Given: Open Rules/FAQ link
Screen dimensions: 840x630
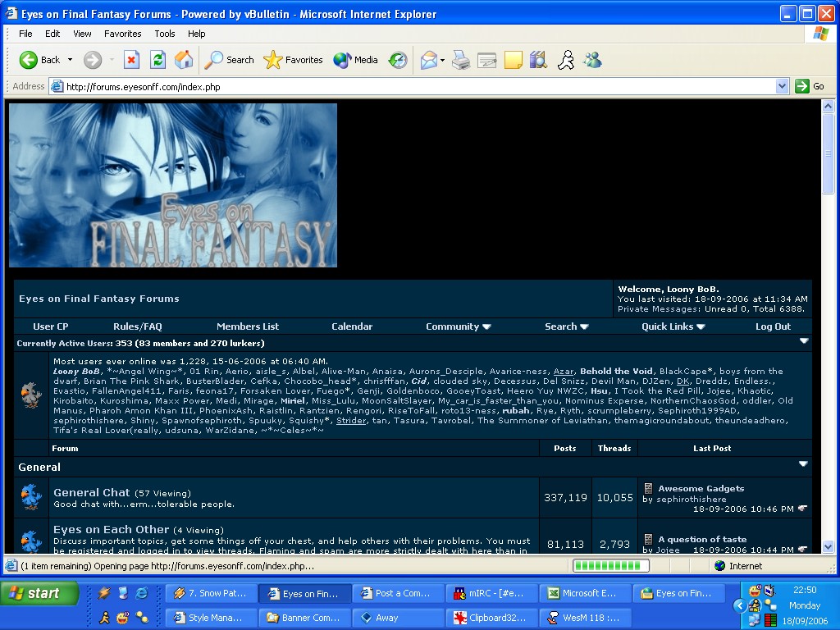Looking at the screenshot, I should click(138, 326).
